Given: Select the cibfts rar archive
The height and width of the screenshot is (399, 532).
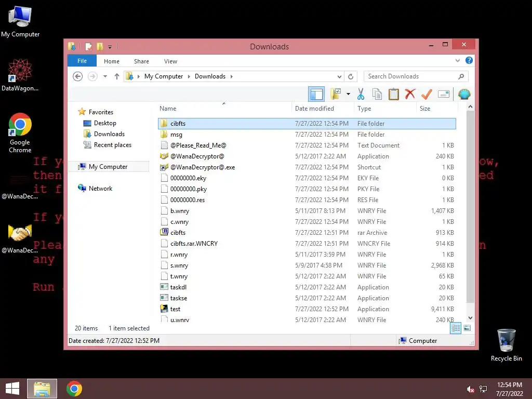Looking at the screenshot, I should coord(307,232).
